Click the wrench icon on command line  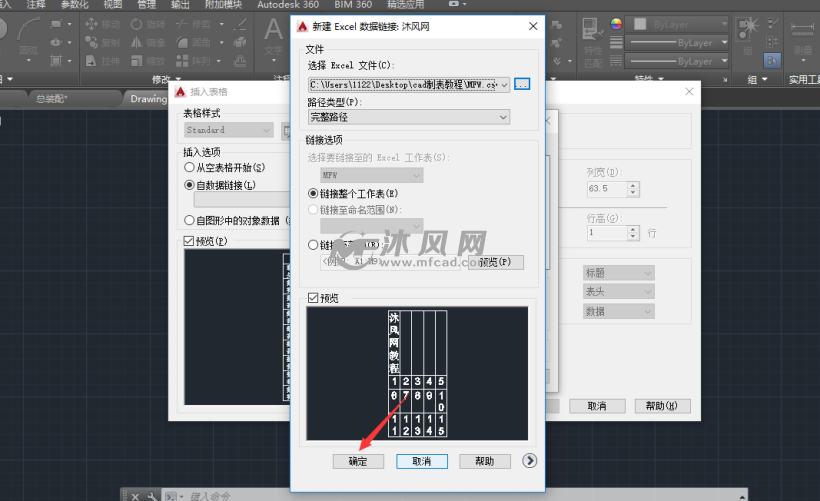tap(151, 496)
